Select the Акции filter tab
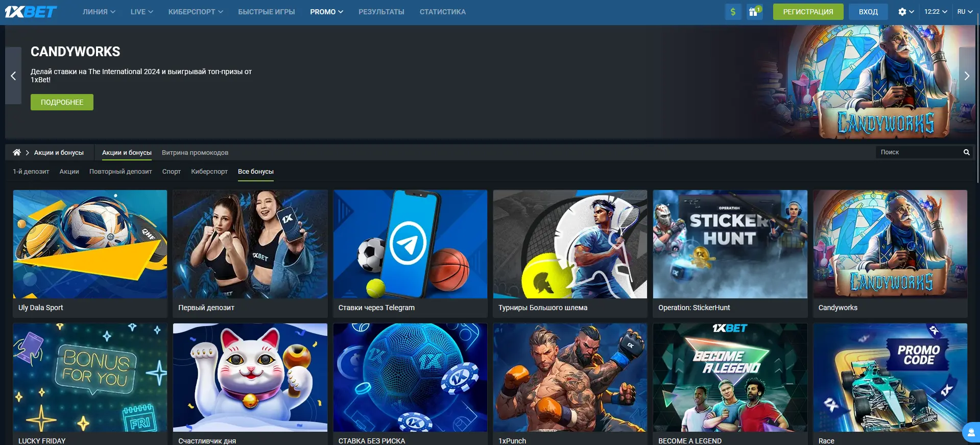The height and width of the screenshot is (445, 980). coord(69,172)
